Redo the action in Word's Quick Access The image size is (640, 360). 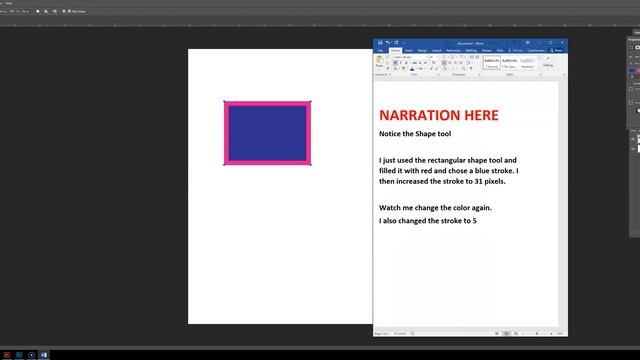click(x=396, y=42)
